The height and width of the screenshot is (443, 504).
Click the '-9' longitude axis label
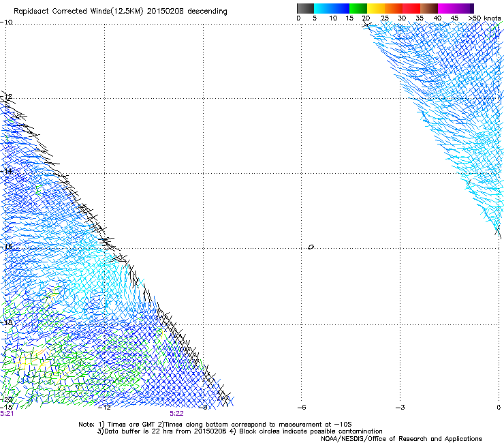(203, 408)
